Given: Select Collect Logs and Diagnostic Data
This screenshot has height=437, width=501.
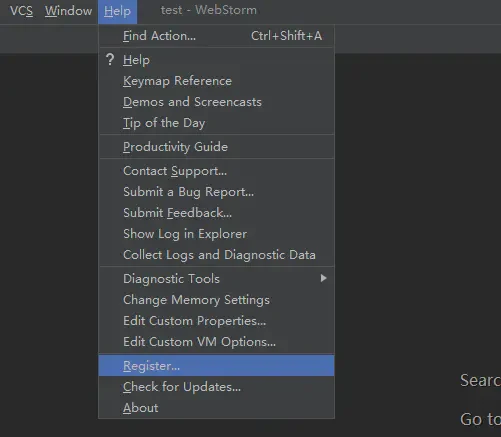Looking at the screenshot, I should (217, 255).
